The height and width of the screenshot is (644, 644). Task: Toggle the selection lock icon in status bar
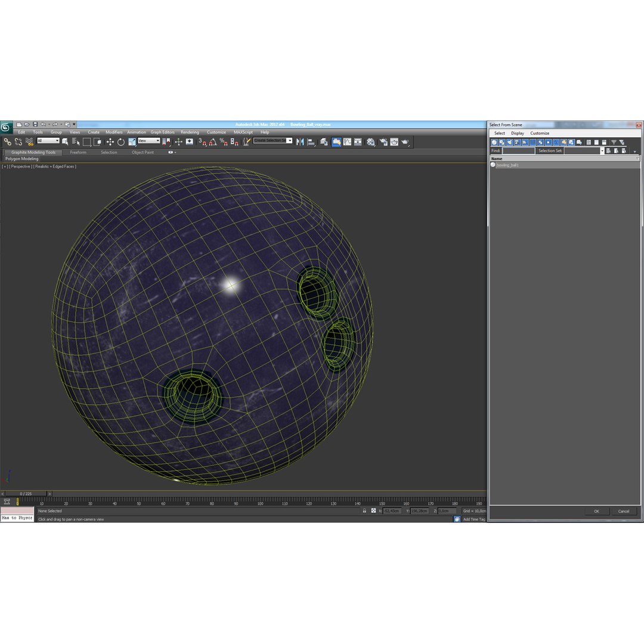click(364, 511)
